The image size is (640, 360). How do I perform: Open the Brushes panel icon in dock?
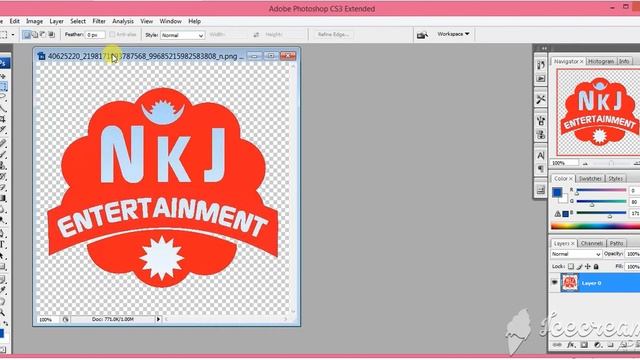(541, 120)
